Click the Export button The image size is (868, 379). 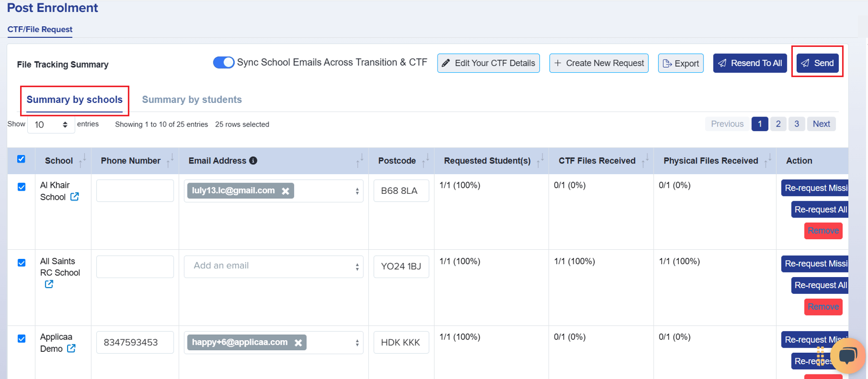pos(680,63)
